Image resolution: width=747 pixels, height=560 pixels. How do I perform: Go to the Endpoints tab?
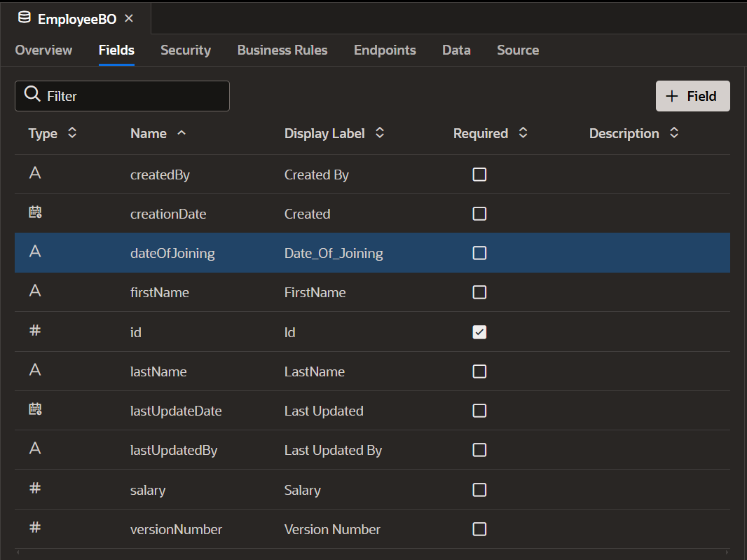coord(385,50)
